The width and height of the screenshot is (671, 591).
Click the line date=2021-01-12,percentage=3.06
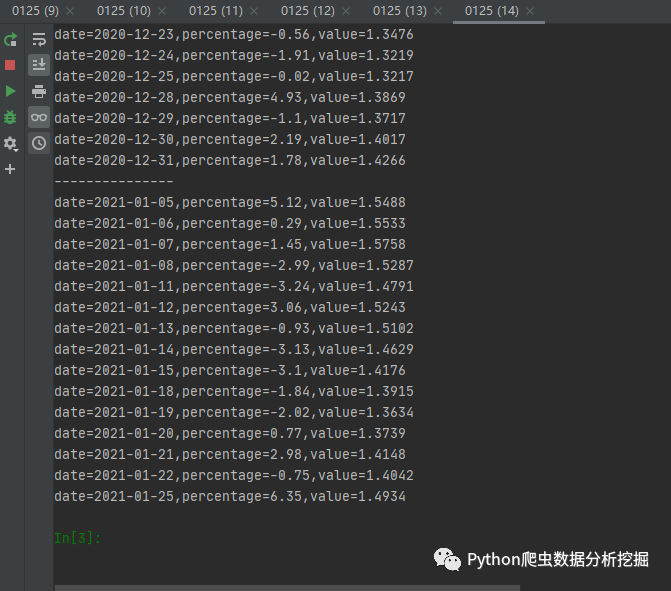pos(230,307)
